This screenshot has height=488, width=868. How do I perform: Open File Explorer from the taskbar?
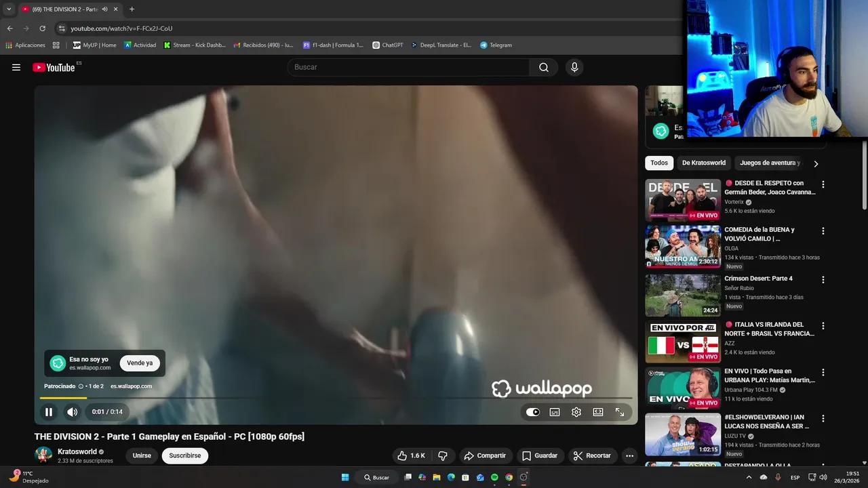click(x=437, y=477)
